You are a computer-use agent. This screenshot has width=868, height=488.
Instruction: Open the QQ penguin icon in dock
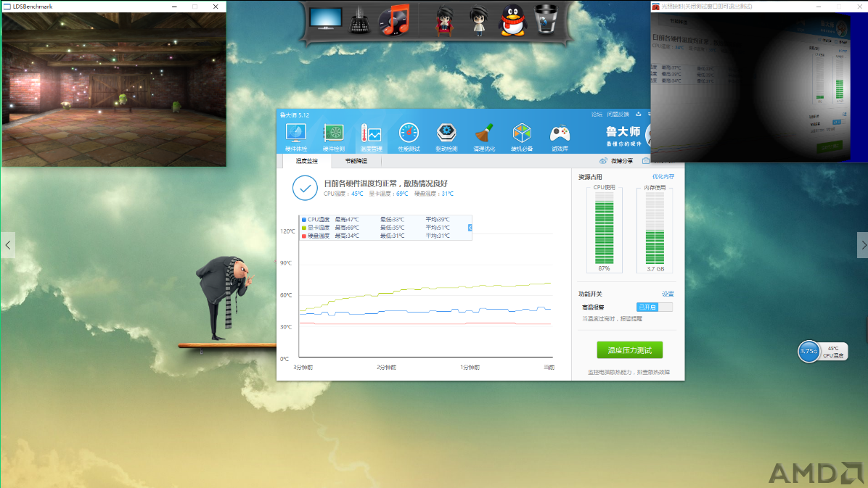[512, 20]
